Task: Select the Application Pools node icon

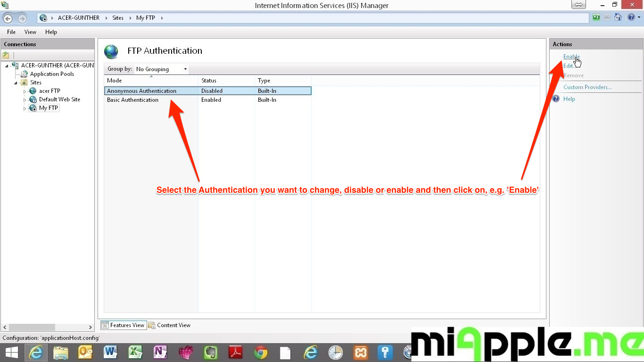Action: 24,74
